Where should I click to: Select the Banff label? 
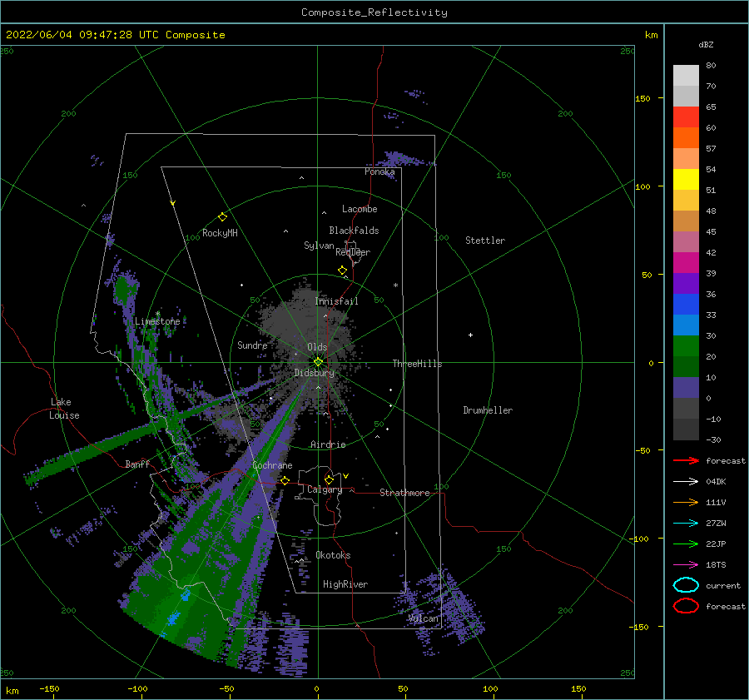pos(137,464)
